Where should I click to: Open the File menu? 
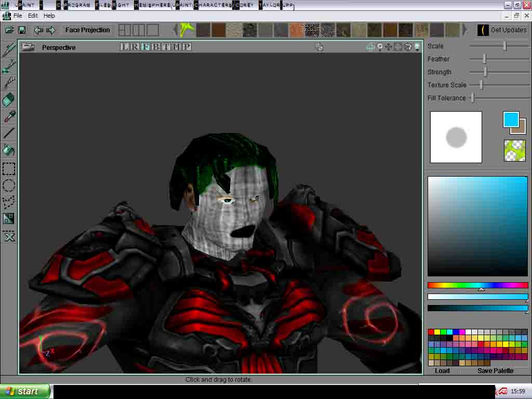18,16
